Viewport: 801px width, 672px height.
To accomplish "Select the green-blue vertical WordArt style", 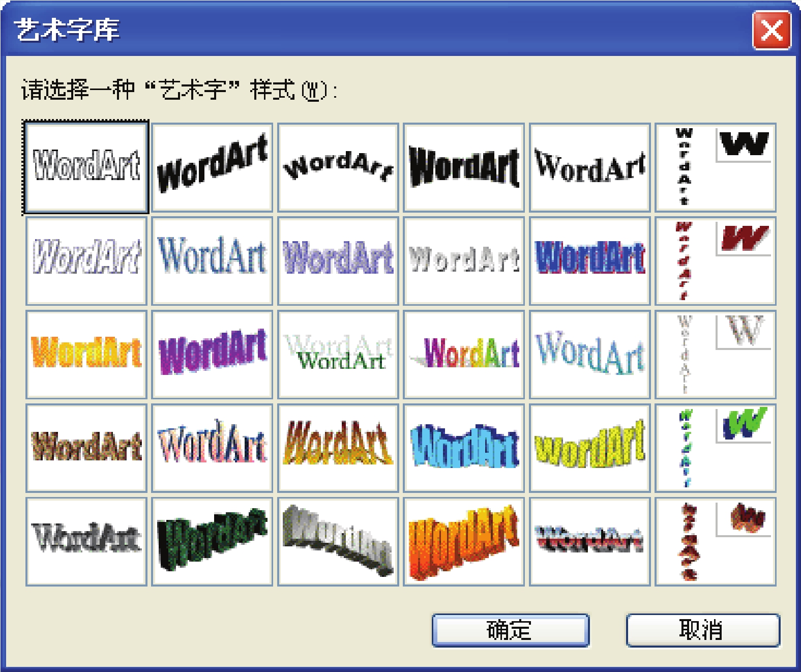I will pyautogui.click(x=716, y=448).
